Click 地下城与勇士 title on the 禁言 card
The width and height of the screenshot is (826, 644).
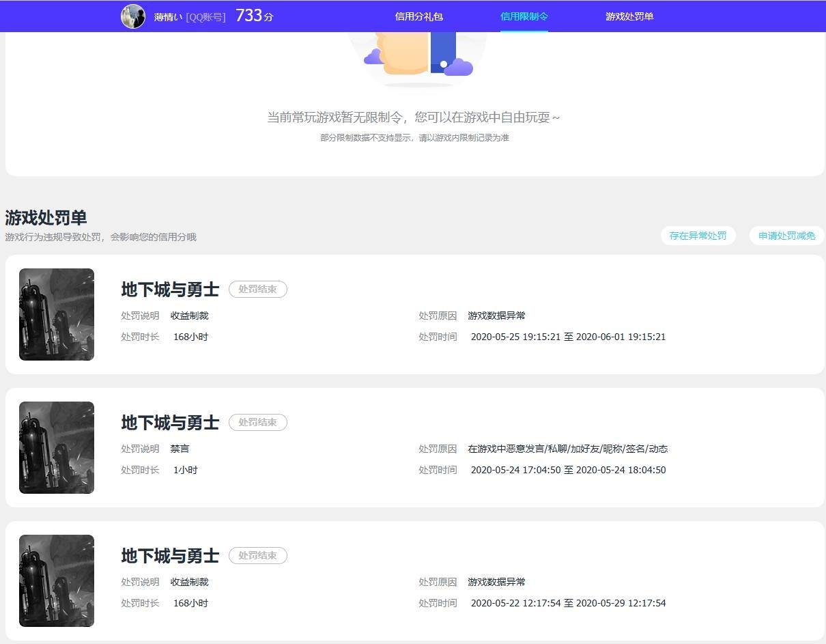[x=170, y=423]
